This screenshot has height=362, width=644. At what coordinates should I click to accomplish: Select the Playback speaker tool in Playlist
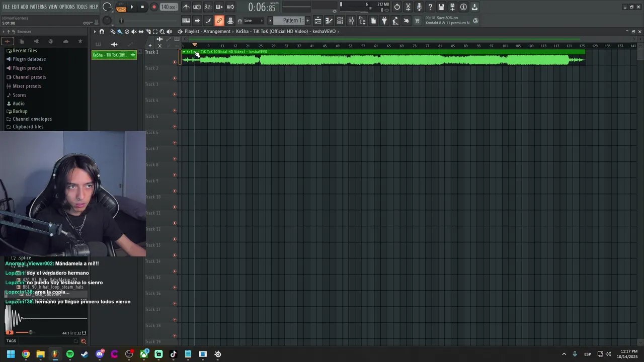tap(169, 32)
